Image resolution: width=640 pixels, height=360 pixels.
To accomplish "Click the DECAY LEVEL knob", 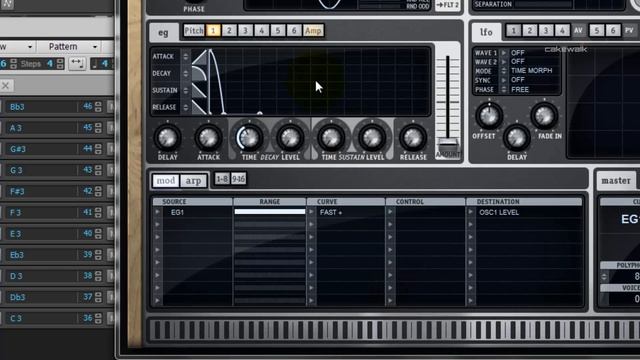I will tap(290, 138).
